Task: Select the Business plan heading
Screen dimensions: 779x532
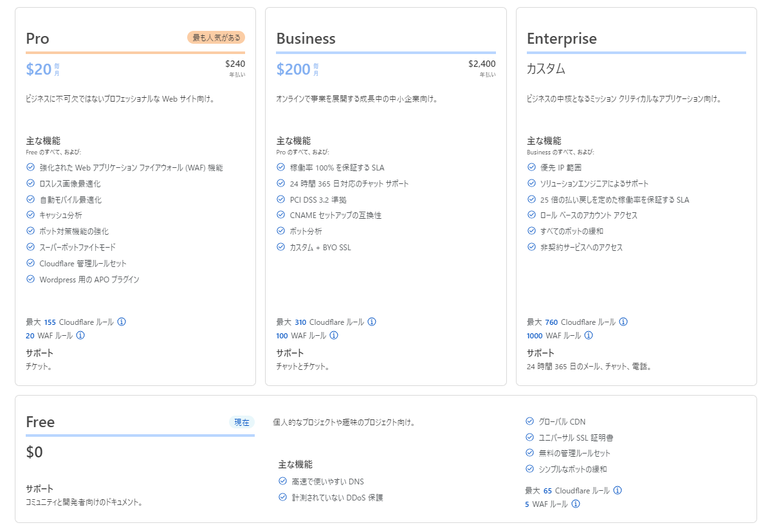Action: [306, 39]
